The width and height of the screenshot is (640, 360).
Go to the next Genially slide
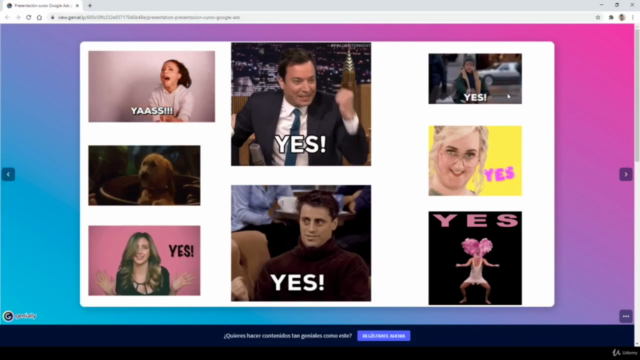point(626,174)
